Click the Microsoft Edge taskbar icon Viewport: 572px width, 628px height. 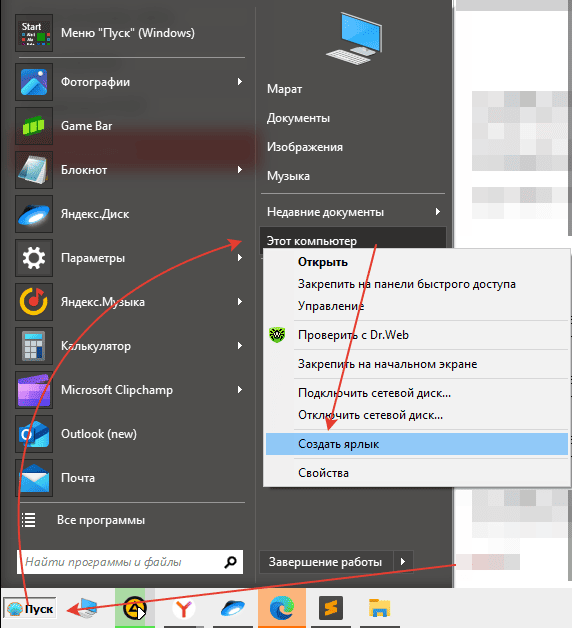[282, 608]
